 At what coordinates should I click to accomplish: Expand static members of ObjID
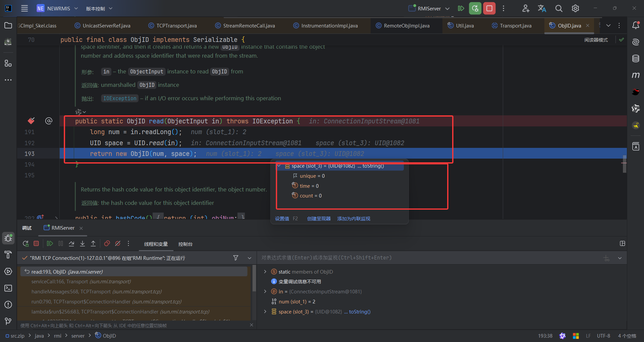pyautogui.click(x=265, y=272)
